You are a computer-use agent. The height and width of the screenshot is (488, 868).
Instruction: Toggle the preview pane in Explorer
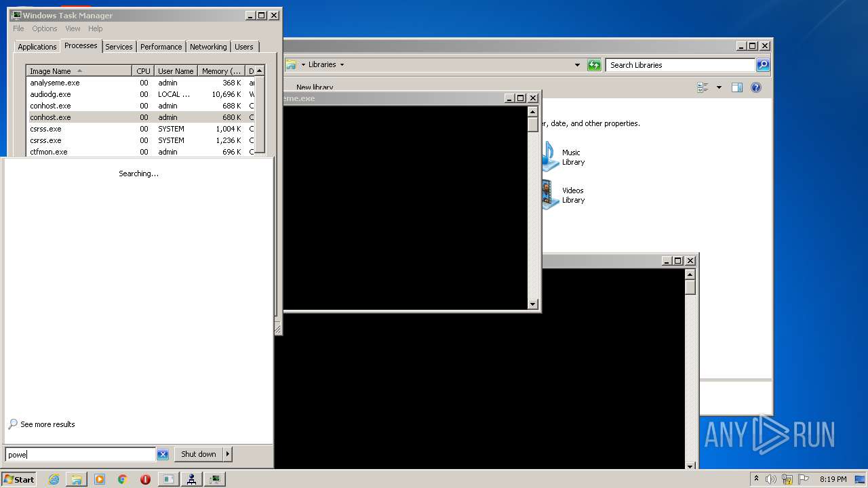click(737, 87)
